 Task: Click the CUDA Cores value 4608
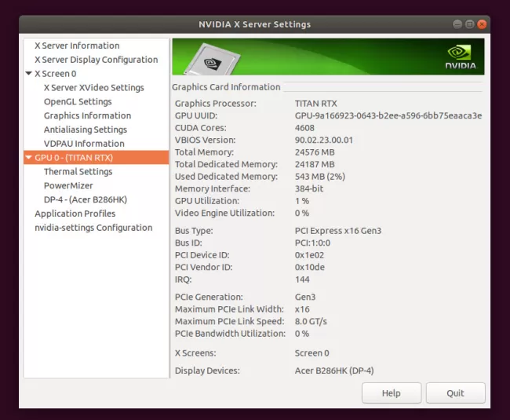[x=304, y=128]
